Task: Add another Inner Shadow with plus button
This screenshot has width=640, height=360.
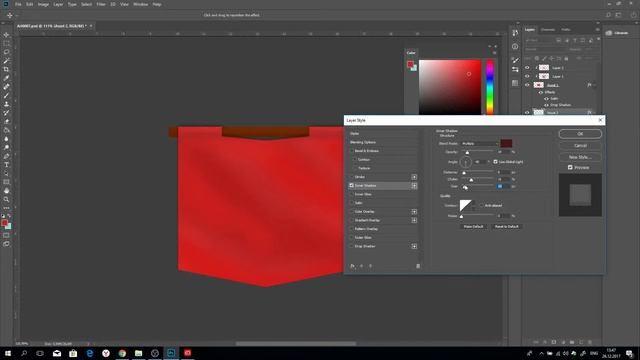Action: [x=414, y=186]
